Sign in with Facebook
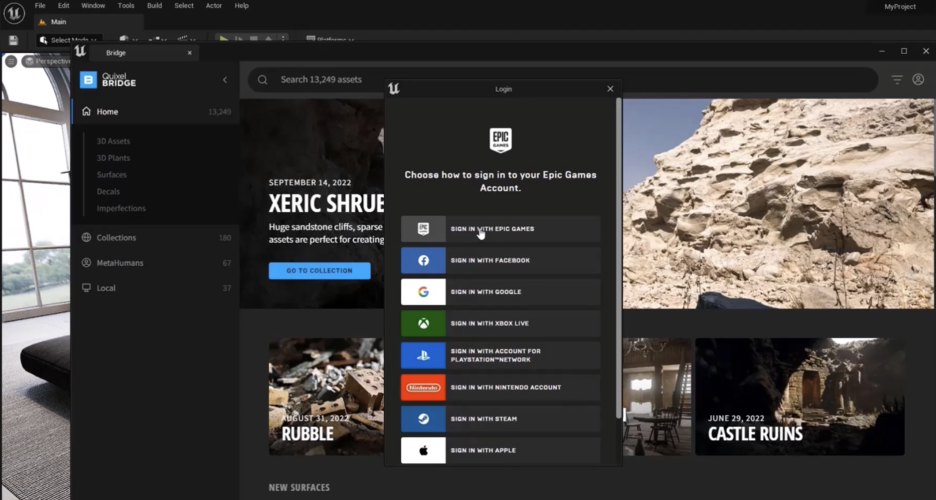The width and height of the screenshot is (936, 500). tap(500, 260)
